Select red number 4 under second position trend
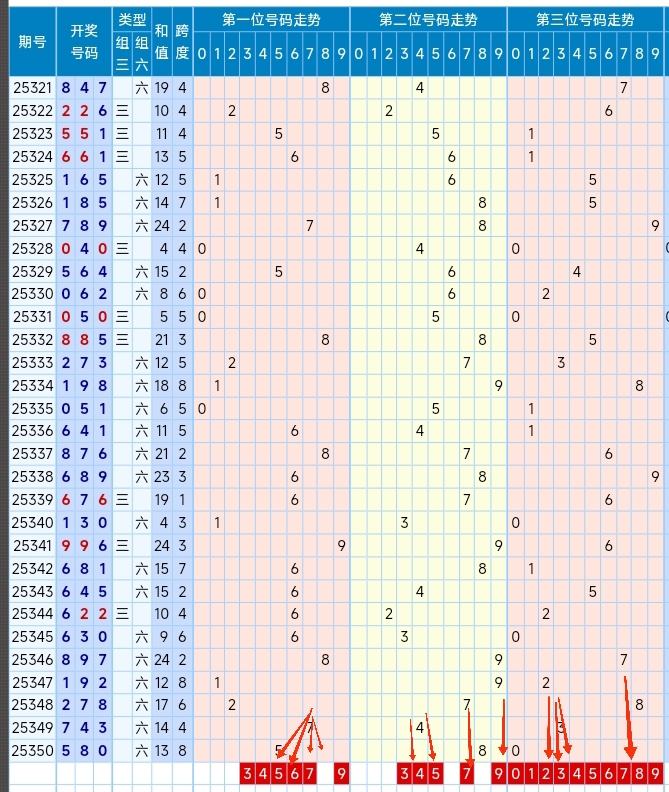Image resolution: width=669 pixels, height=792 pixels. coord(420,773)
